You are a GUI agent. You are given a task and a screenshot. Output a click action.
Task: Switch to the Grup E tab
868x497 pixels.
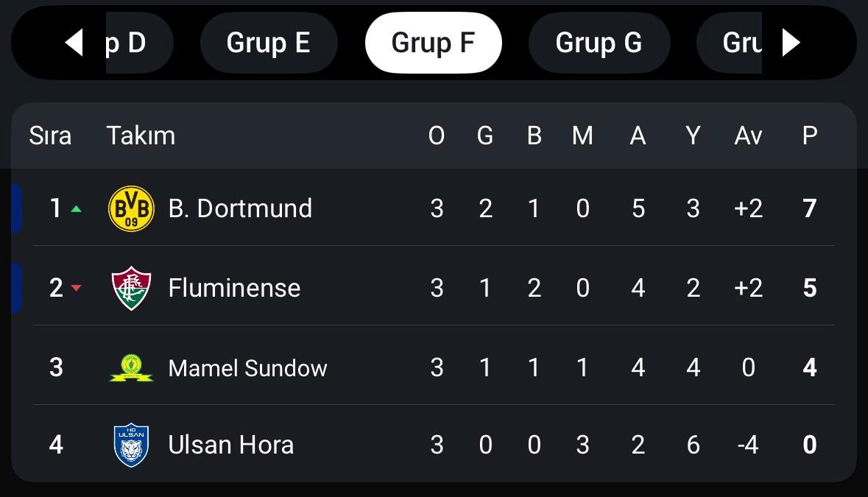click(x=269, y=43)
